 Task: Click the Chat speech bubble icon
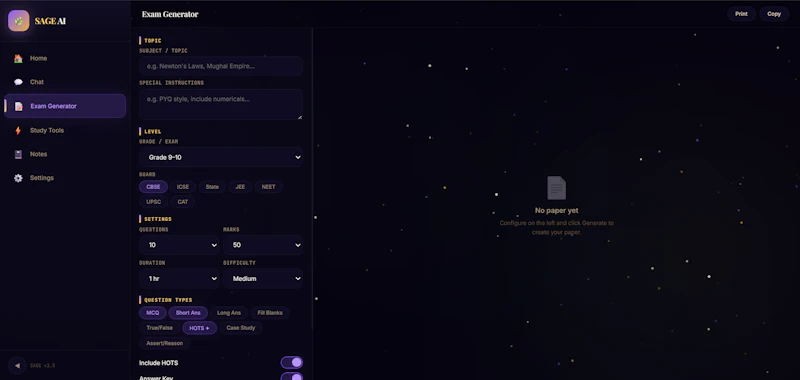point(18,82)
